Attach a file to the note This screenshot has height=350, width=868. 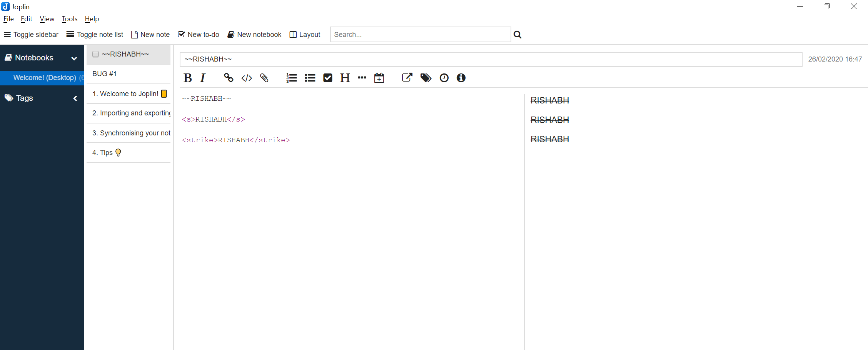pos(264,78)
